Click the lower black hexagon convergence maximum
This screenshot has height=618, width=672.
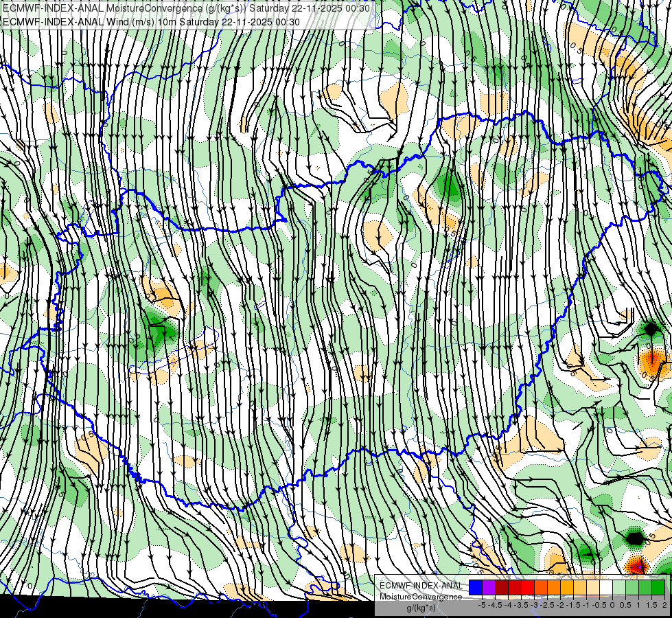[635, 538]
